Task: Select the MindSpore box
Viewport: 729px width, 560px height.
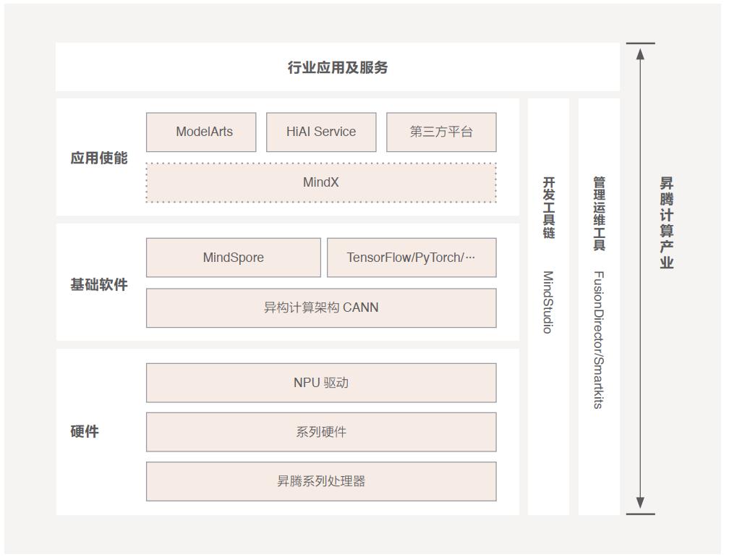Action: (234, 258)
